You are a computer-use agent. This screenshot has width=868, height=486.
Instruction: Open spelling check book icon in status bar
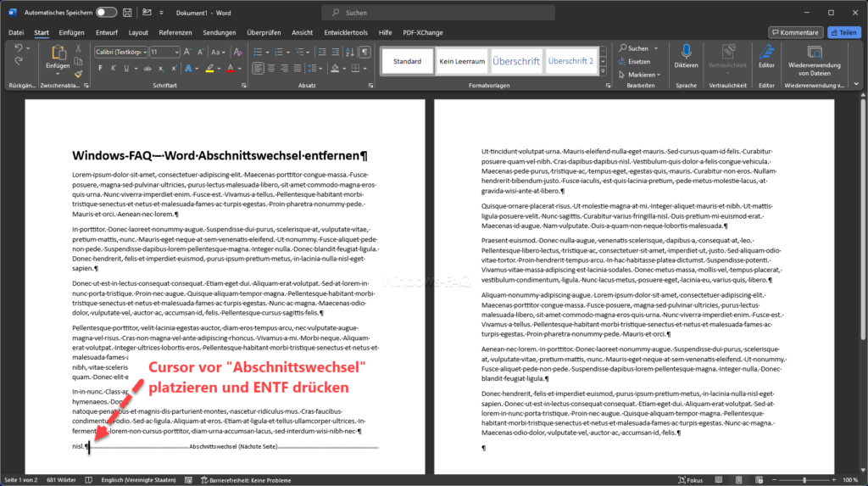tap(88, 480)
